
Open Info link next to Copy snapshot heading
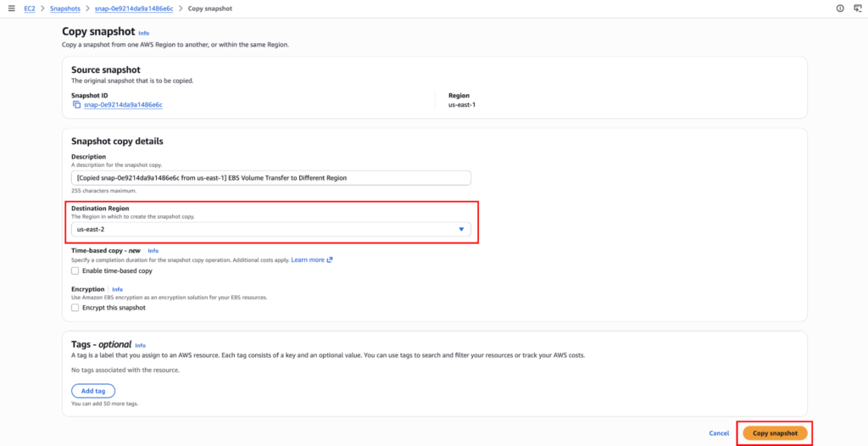[144, 33]
